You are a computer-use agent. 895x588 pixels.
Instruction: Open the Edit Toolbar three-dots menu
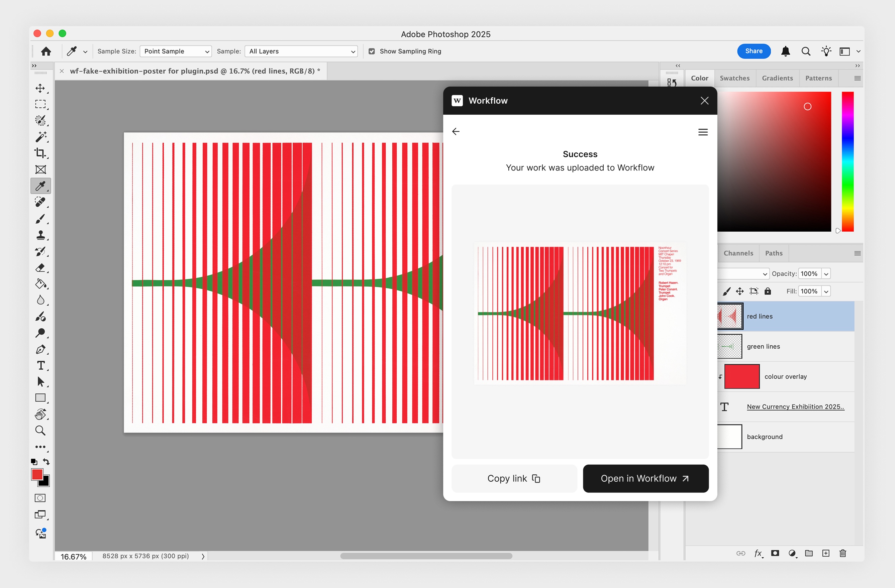tap(40, 447)
